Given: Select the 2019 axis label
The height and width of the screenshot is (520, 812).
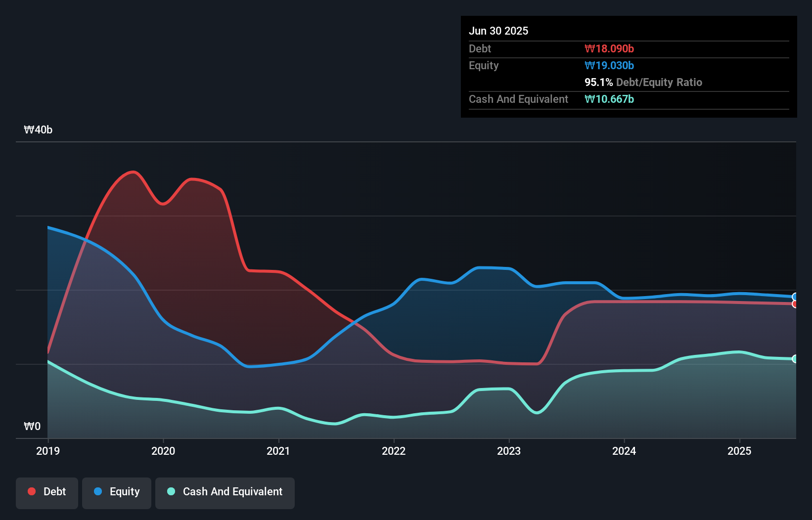Looking at the screenshot, I should click(47, 451).
